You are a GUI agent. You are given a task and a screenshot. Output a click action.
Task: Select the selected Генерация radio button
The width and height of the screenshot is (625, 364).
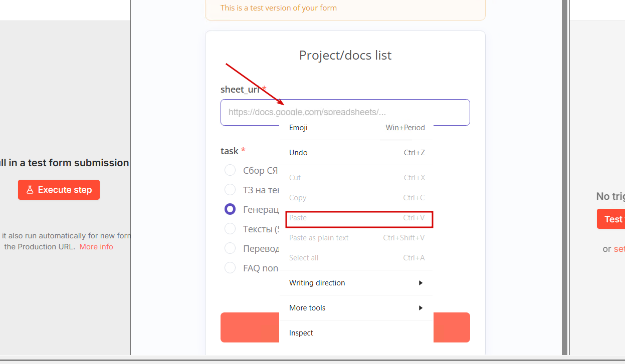click(x=230, y=209)
